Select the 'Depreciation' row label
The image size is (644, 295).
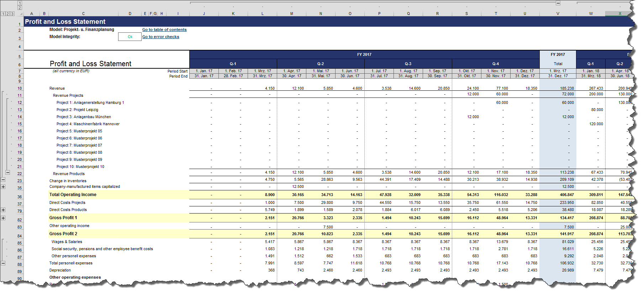[x=60, y=270]
